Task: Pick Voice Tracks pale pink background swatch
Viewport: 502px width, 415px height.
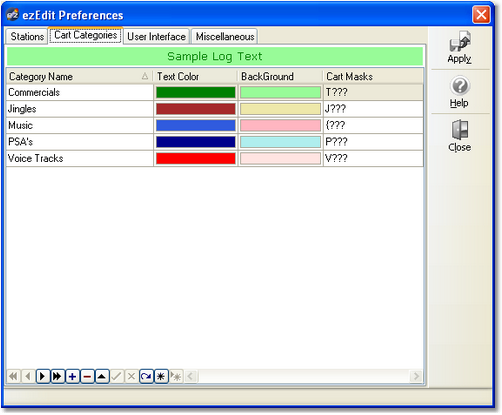Action: click(280, 158)
